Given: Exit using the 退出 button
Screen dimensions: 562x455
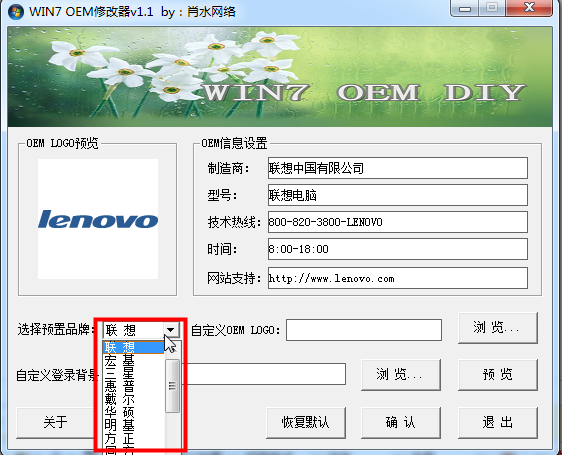Looking at the screenshot, I should click(x=497, y=422).
